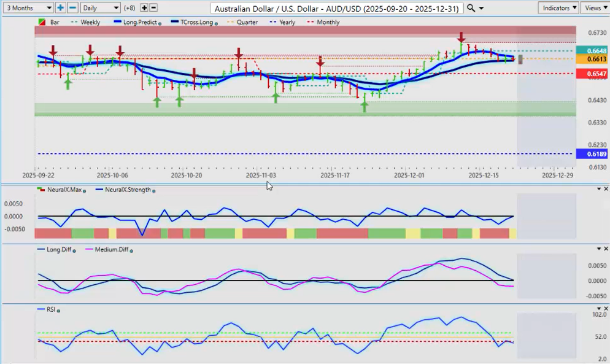This screenshot has height=364, width=610.
Task: Click the black minus forecast decrement button
Action: pyautogui.click(x=153, y=8)
